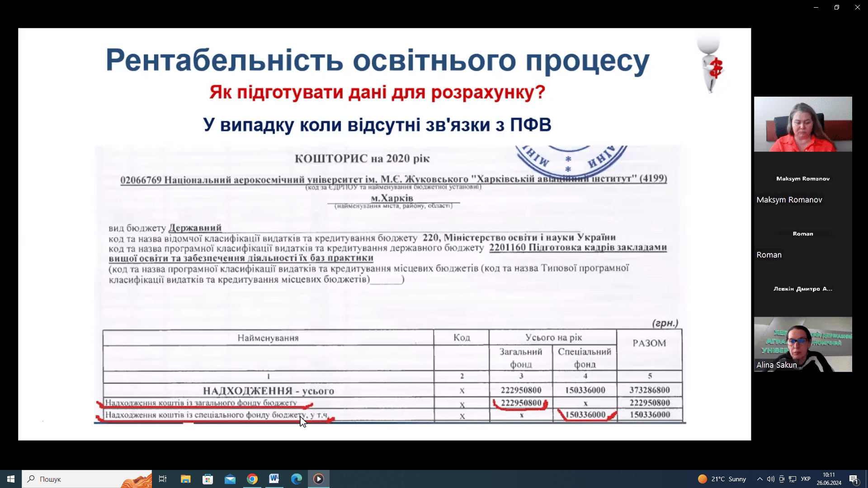Open File Explorer from the taskbar

pyautogui.click(x=185, y=479)
